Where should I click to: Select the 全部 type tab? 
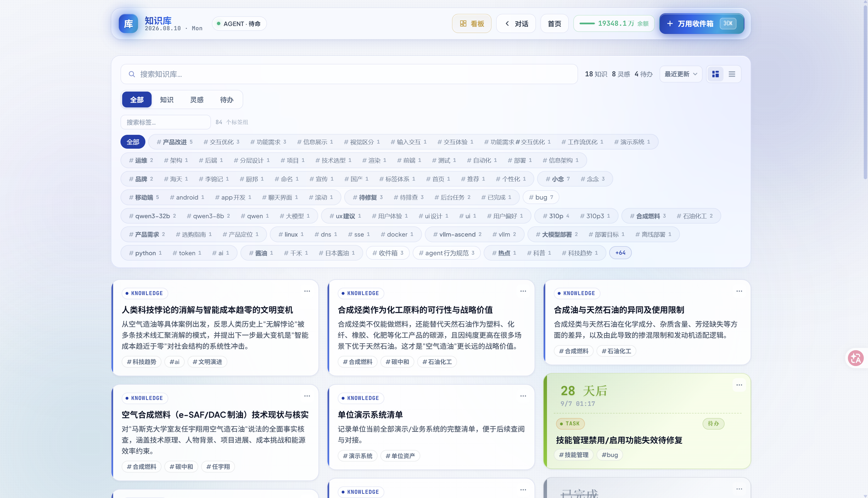coord(137,99)
